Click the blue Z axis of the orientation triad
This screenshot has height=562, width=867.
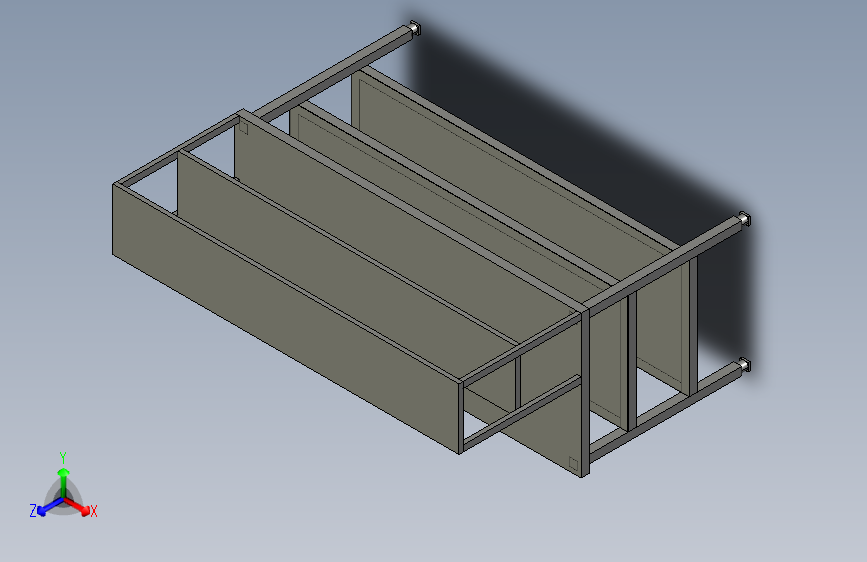(51, 507)
